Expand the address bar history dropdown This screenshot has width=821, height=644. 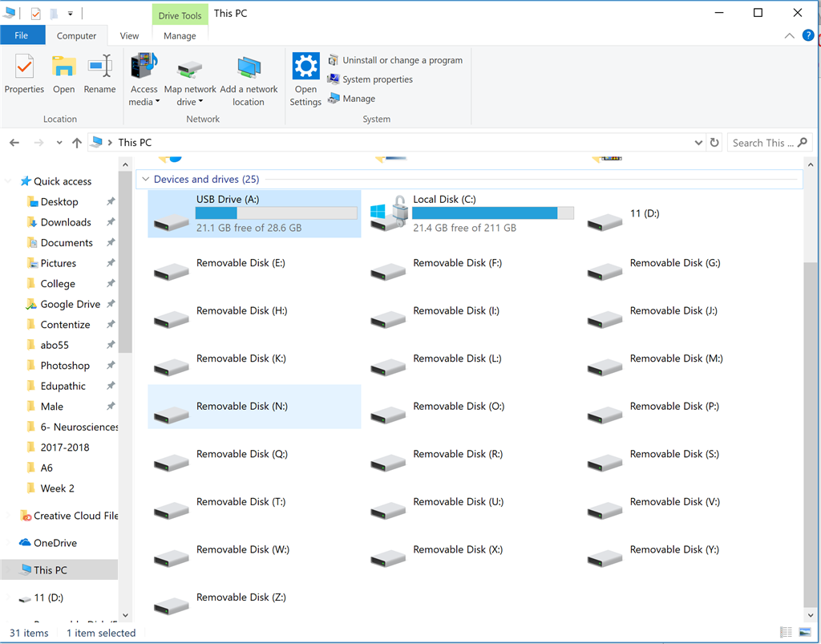pyautogui.click(x=698, y=143)
